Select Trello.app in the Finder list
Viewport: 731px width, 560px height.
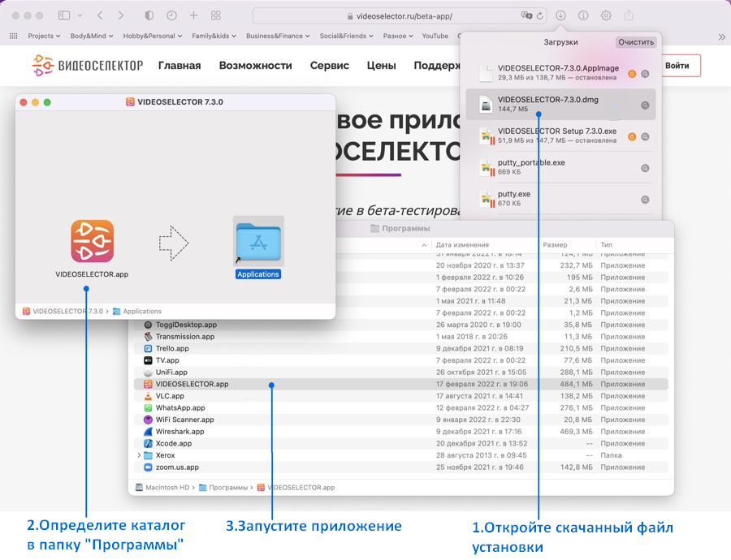click(401, 348)
